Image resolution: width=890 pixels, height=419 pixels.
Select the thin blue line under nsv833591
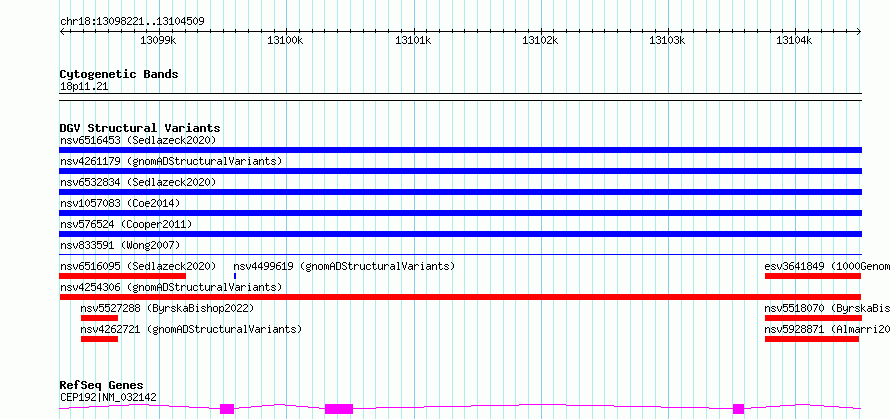click(x=460, y=255)
